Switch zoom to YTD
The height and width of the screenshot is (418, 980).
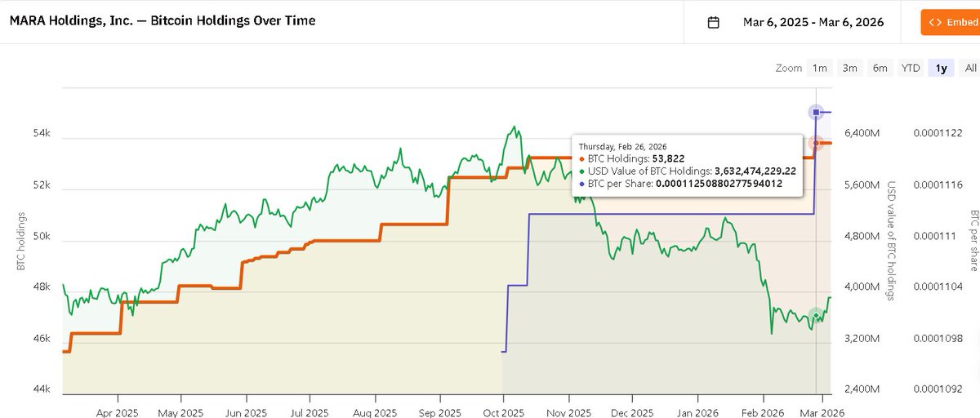(x=910, y=69)
